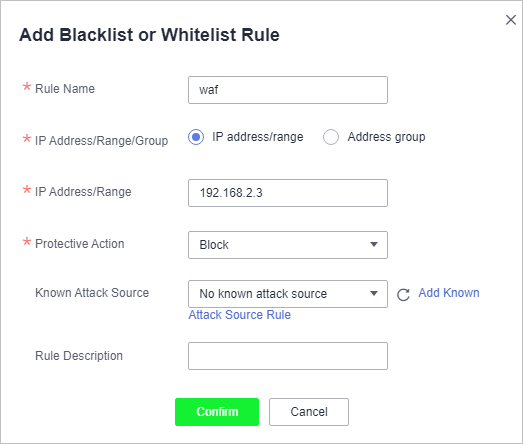Screen dimensions: 523x444
Task: Focus the Rule Name field containing waf
Action: click(288, 90)
